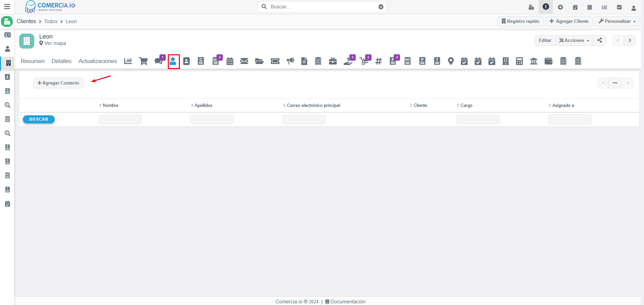This screenshot has width=644, height=305.
Task: Open the megaphone campaigns tab
Action: [290, 61]
